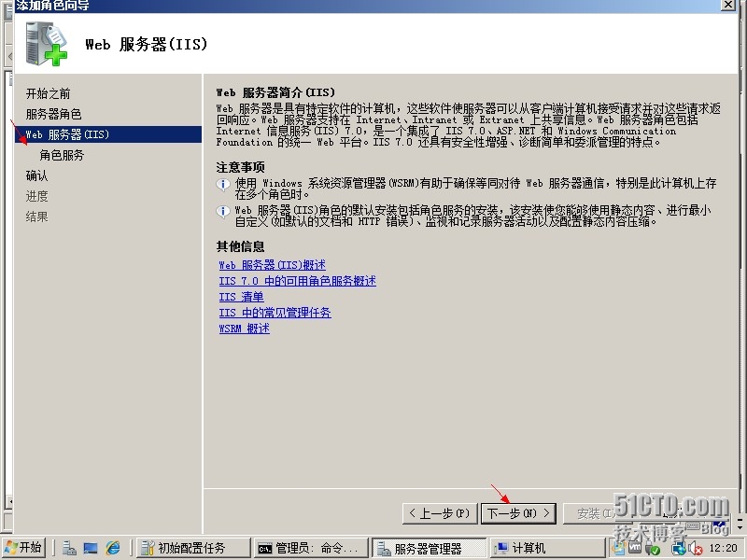This screenshot has height=560, width=747.
Task: Click the Web 服务器简介(IIS) heading
Action: click(x=275, y=91)
